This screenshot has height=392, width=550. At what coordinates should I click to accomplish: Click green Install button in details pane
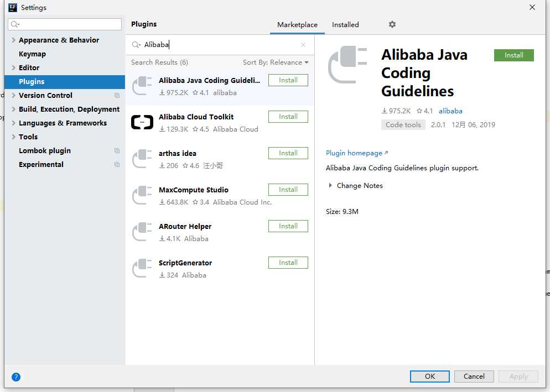[x=514, y=55]
